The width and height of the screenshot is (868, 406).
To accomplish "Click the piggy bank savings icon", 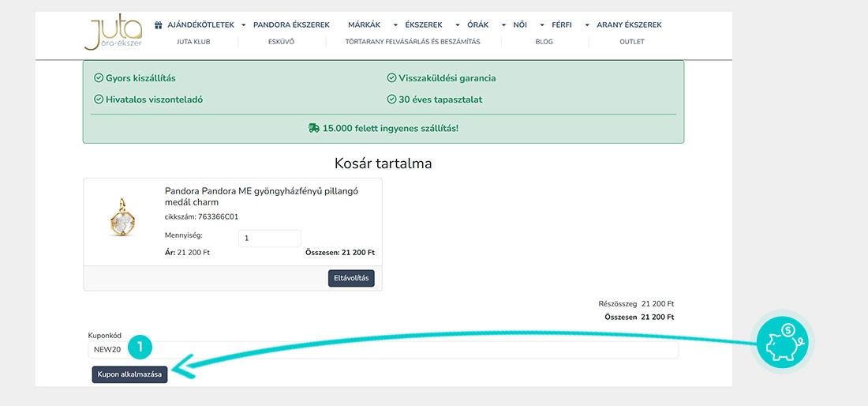I will coord(782,342).
